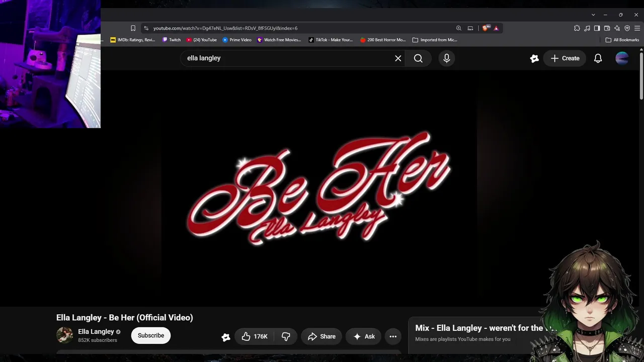Screen dimensions: 644x362
Task: Open the Brave Shields lion icon
Action: 485,28
